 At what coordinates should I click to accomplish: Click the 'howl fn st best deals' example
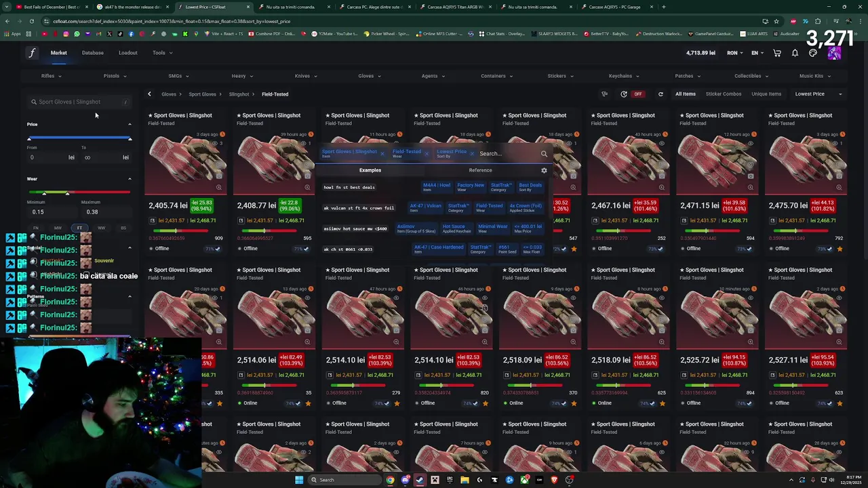point(349,188)
